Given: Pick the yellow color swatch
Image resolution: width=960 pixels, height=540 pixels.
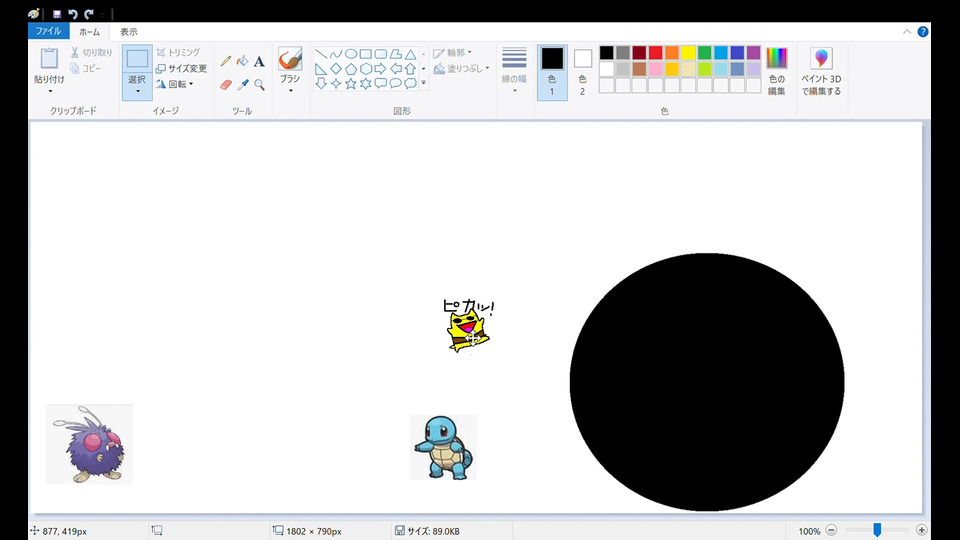Looking at the screenshot, I should tap(688, 53).
